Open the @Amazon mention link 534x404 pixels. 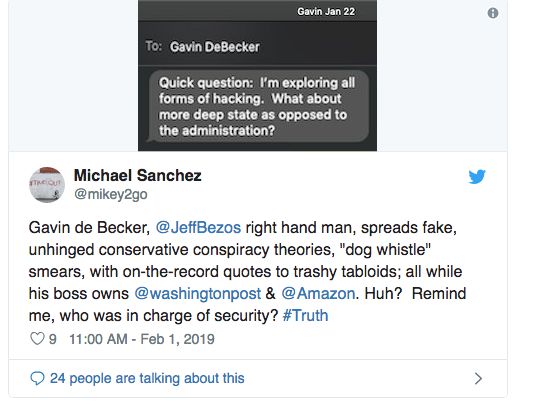coord(318,293)
